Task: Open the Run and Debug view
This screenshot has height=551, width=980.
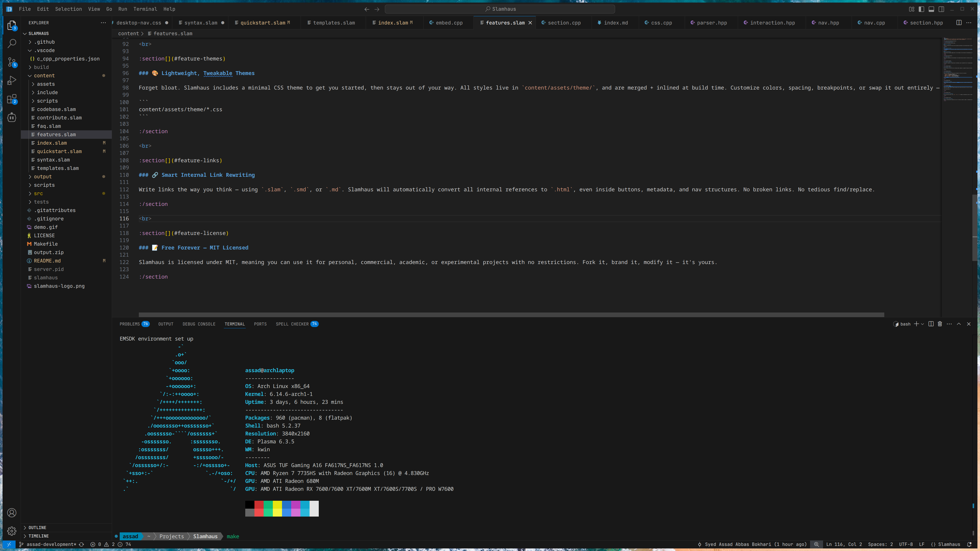Action: click(x=12, y=81)
